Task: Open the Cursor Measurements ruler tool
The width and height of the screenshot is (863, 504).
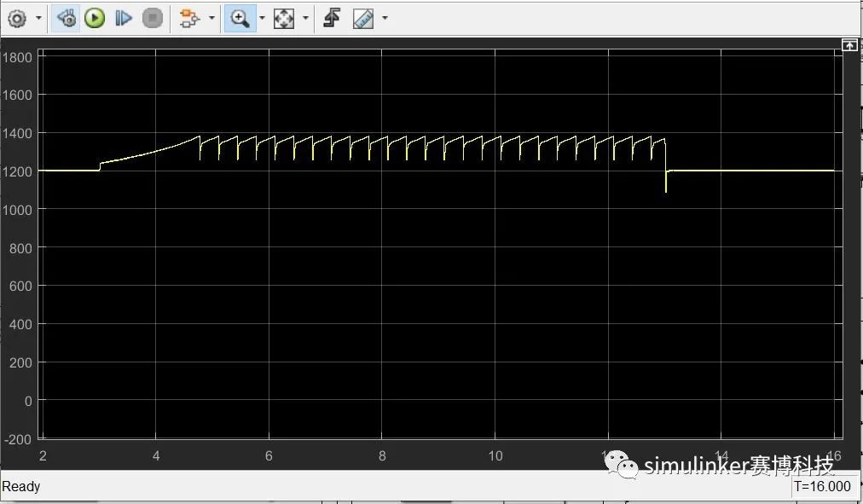Action: [x=362, y=17]
